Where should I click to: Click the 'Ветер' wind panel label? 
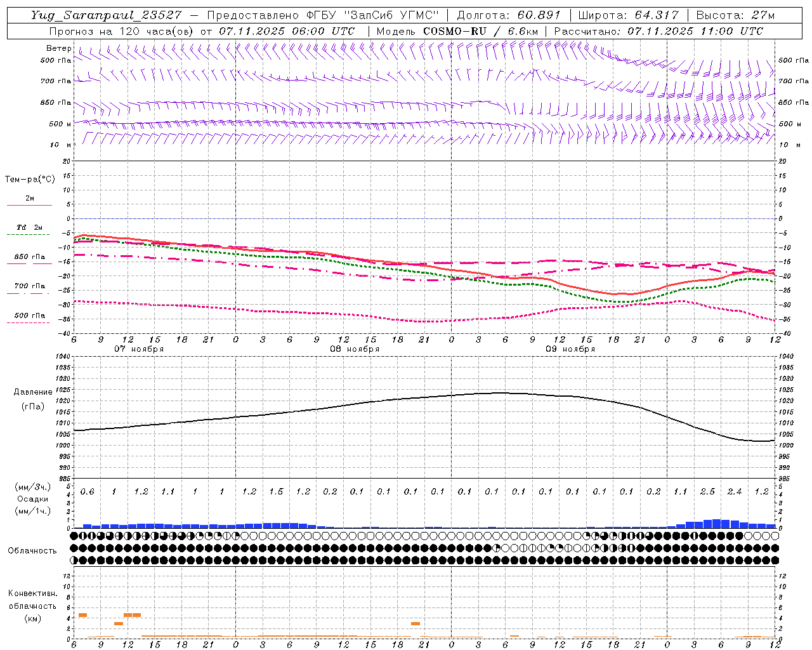pyautogui.click(x=59, y=48)
